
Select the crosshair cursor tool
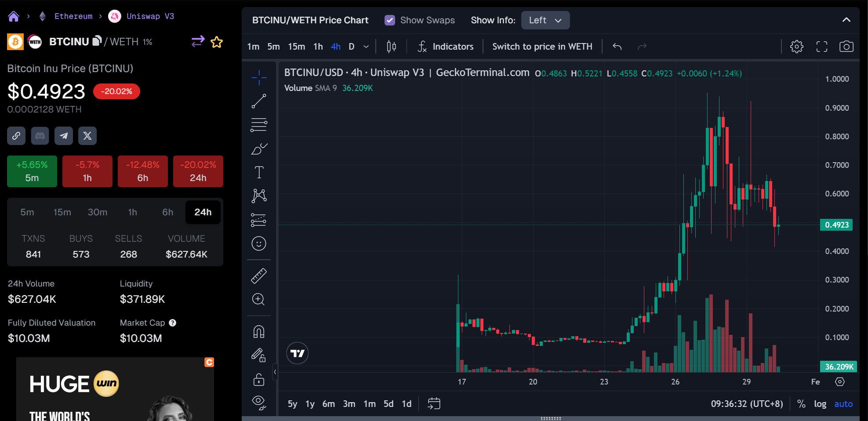[x=259, y=77]
